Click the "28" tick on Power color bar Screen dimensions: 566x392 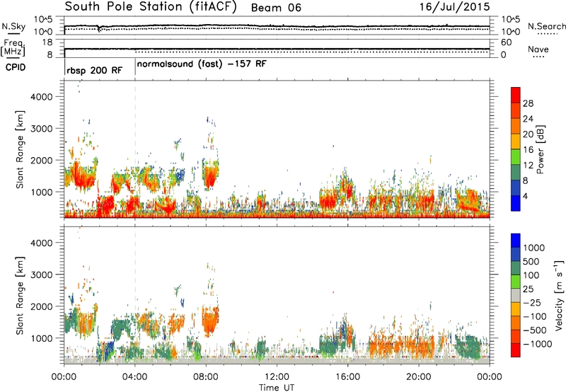click(528, 103)
